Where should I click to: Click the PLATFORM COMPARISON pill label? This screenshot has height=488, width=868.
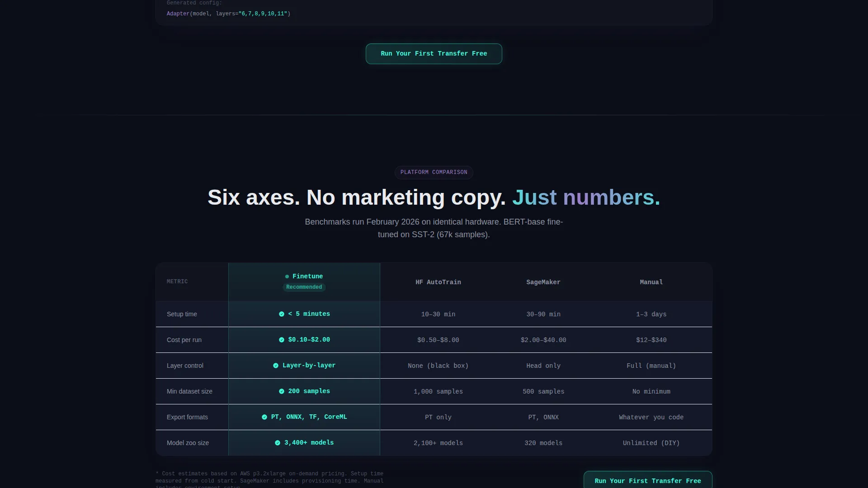coord(434,172)
